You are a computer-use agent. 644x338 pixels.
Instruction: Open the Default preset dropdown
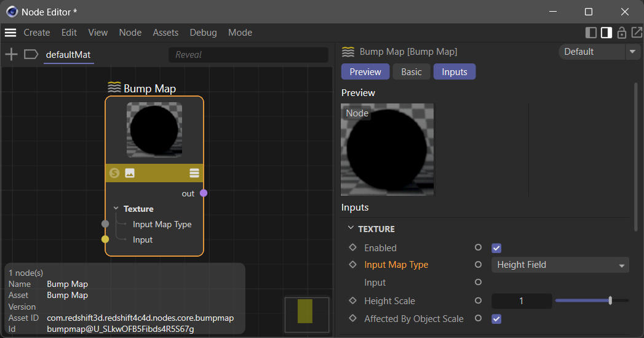point(599,52)
